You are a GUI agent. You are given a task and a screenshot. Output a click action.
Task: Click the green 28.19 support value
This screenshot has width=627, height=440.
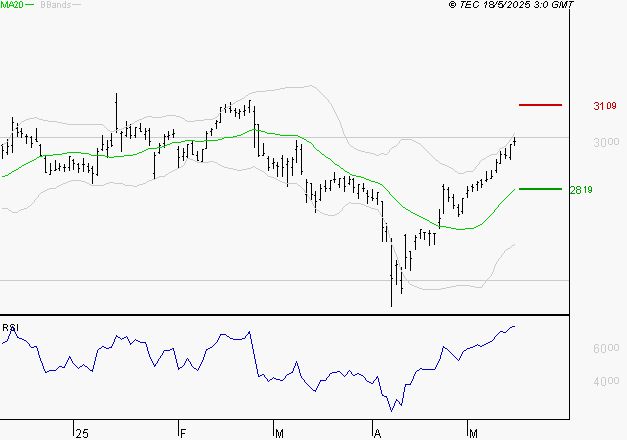[x=581, y=190]
